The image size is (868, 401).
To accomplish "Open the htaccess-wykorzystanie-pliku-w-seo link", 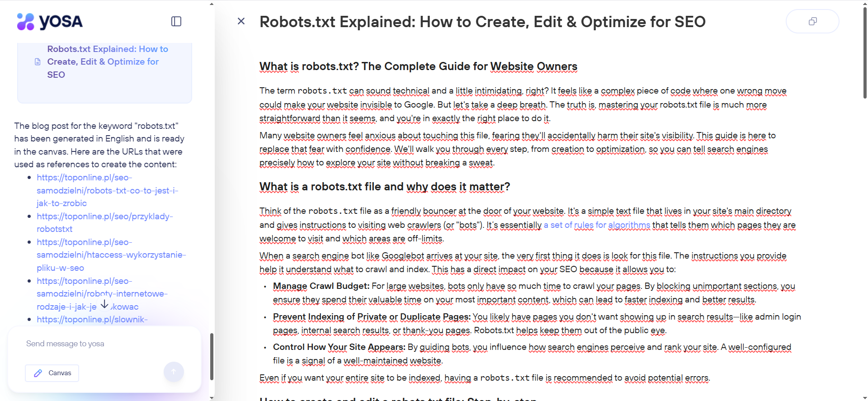I will 111,255.
